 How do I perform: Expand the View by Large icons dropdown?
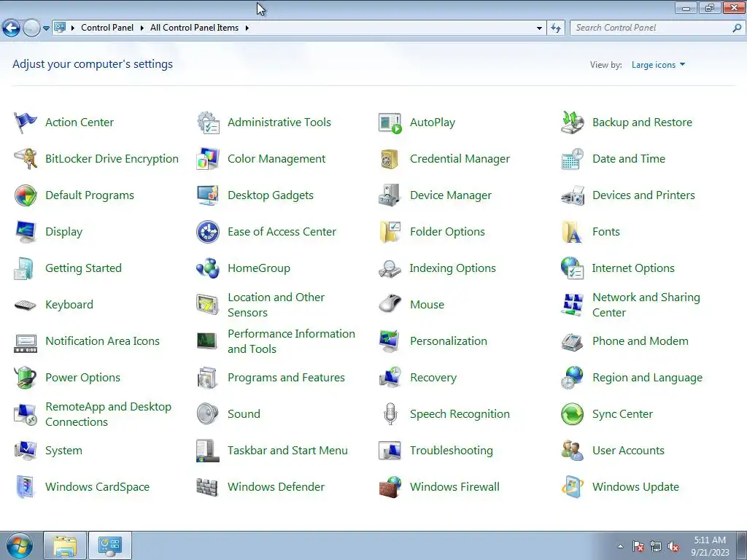[658, 65]
